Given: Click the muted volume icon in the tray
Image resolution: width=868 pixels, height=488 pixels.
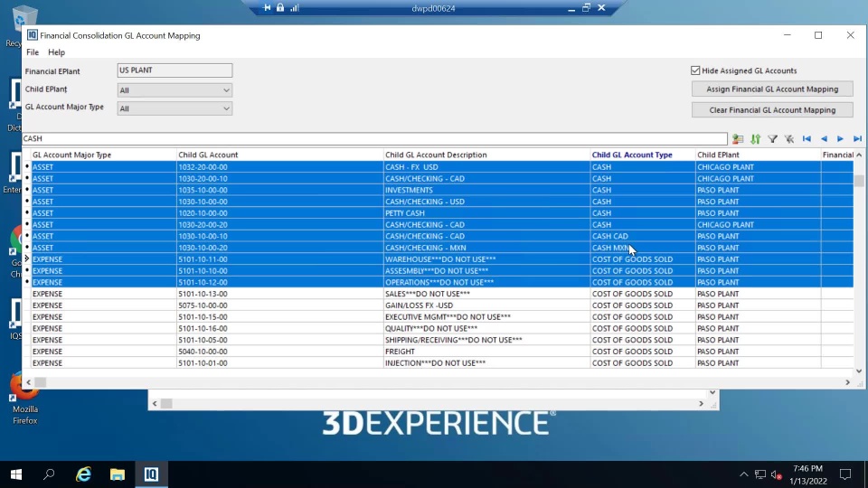Looking at the screenshot, I should [776, 474].
